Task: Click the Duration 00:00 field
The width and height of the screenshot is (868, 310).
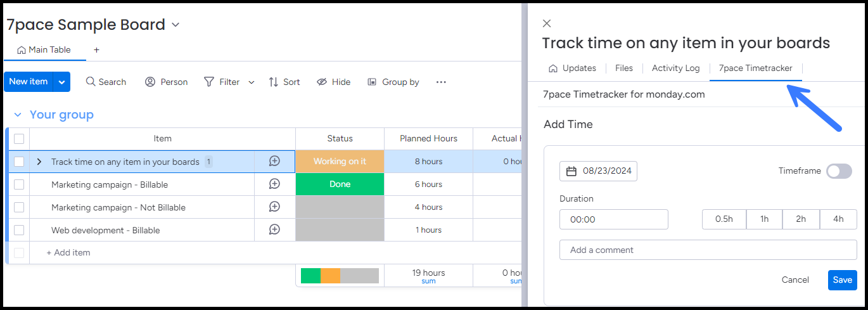Action: pyautogui.click(x=614, y=219)
